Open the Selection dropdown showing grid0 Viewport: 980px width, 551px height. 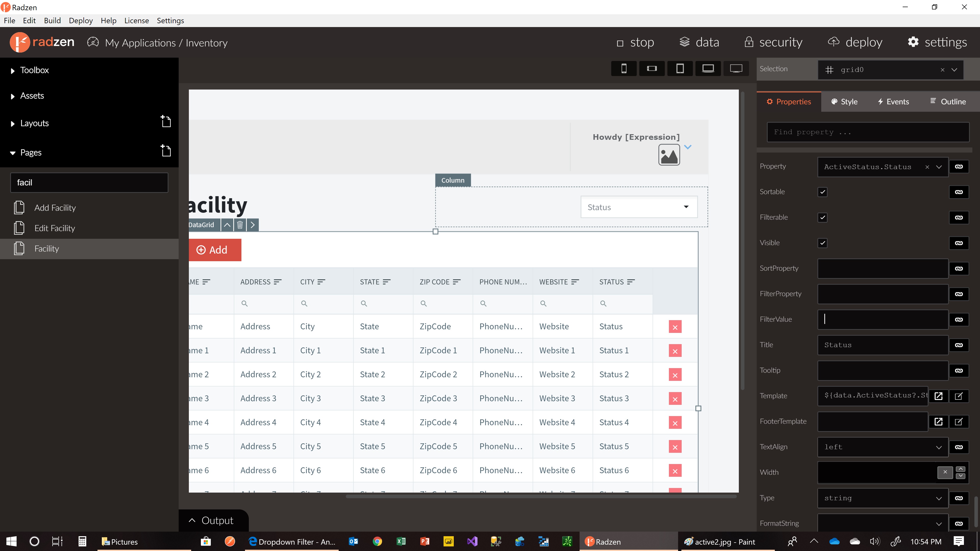[x=954, y=70]
